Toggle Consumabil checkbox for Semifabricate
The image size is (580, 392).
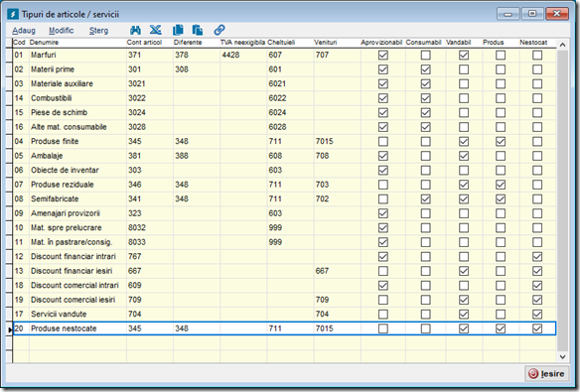click(x=426, y=199)
